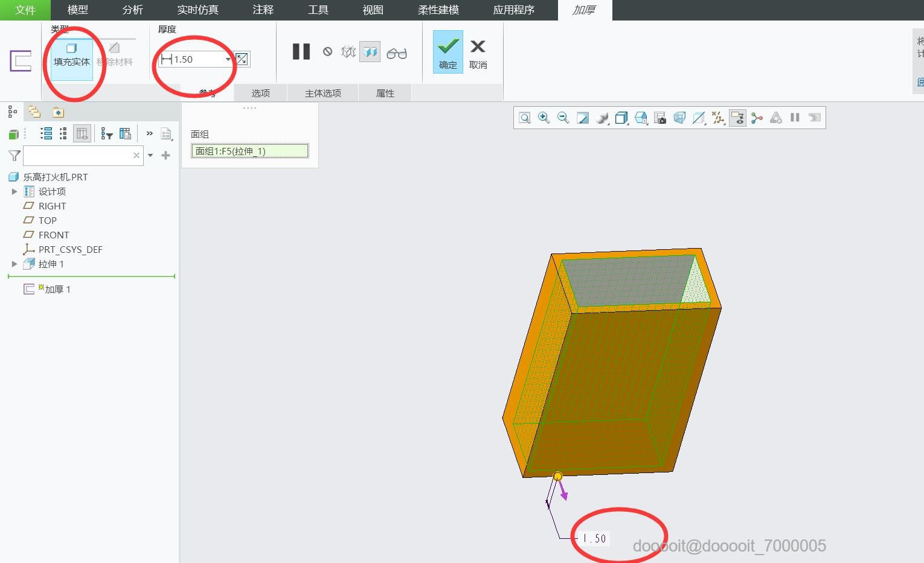The width and height of the screenshot is (924, 563).
Task: Expand the 拉伸 1 extrude feature node
Action: coord(14,264)
